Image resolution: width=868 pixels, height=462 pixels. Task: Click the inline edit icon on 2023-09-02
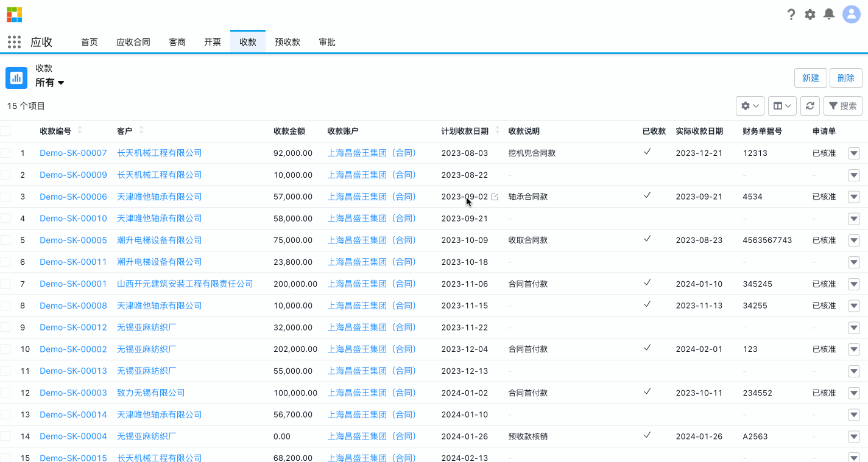[x=493, y=197]
